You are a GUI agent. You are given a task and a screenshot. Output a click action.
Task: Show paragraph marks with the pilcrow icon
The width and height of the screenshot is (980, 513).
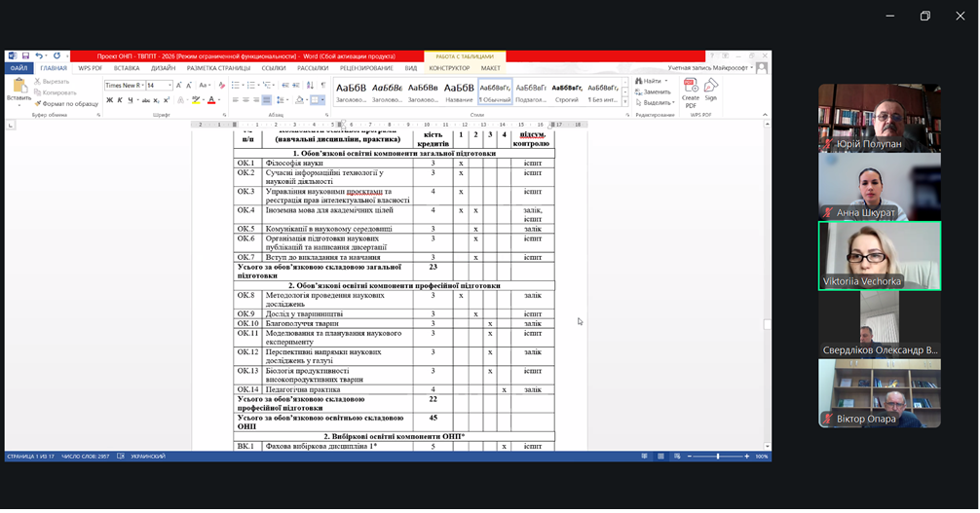pos(323,85)
